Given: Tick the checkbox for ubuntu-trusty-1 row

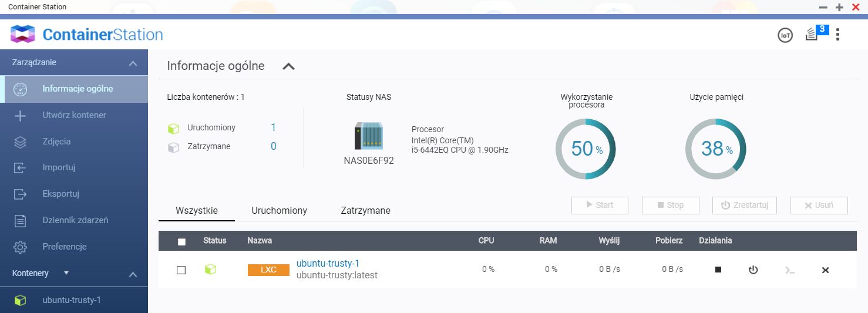Looking at the screenshot, I should [181, 270].
